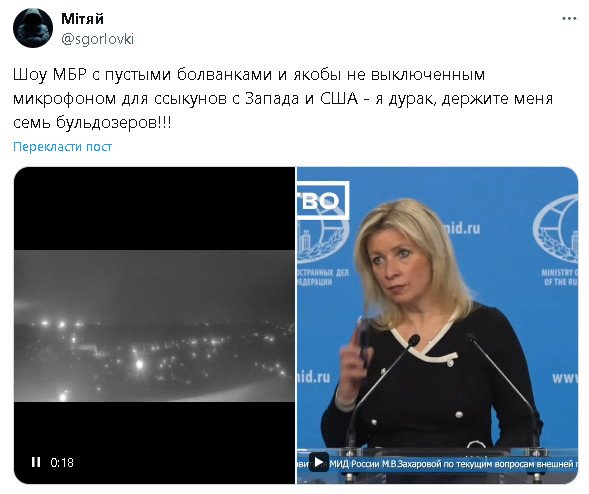The width and height of the screenshot is (589, 494).
Task: Open the Мітяй display name profile
Action: coord(83,19)
